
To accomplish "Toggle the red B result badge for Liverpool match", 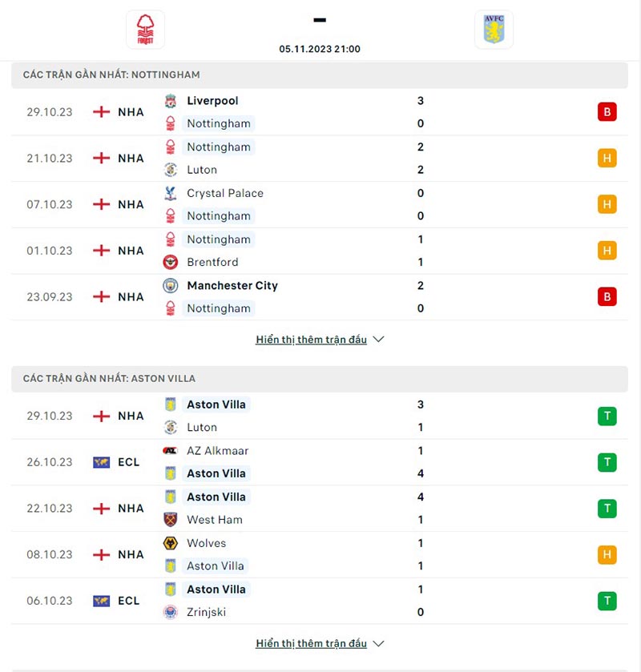I will click(607, 112).
